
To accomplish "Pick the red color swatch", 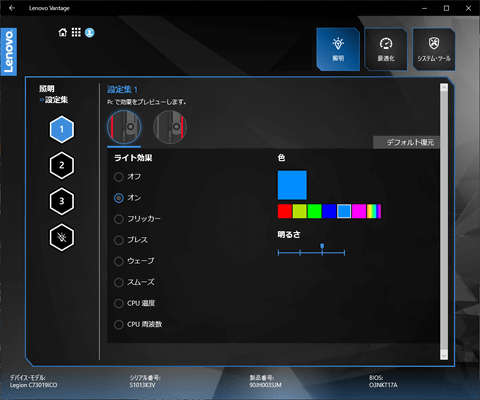I will pyautogui.click(x=285, y=211).
